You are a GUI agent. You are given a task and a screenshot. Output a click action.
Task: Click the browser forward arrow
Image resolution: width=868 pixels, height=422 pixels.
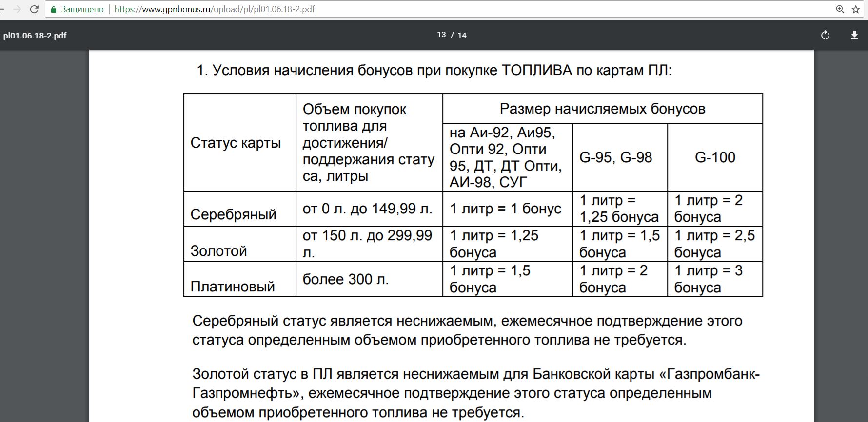point(17,9)
